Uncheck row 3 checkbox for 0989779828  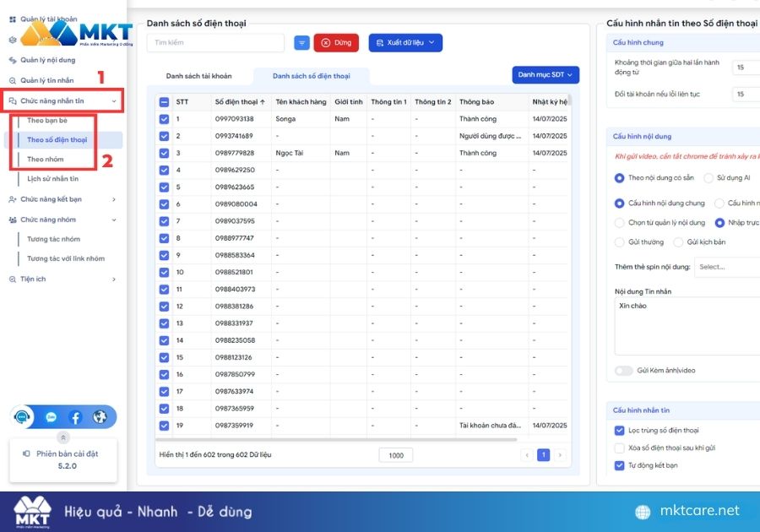coord(164,153)
